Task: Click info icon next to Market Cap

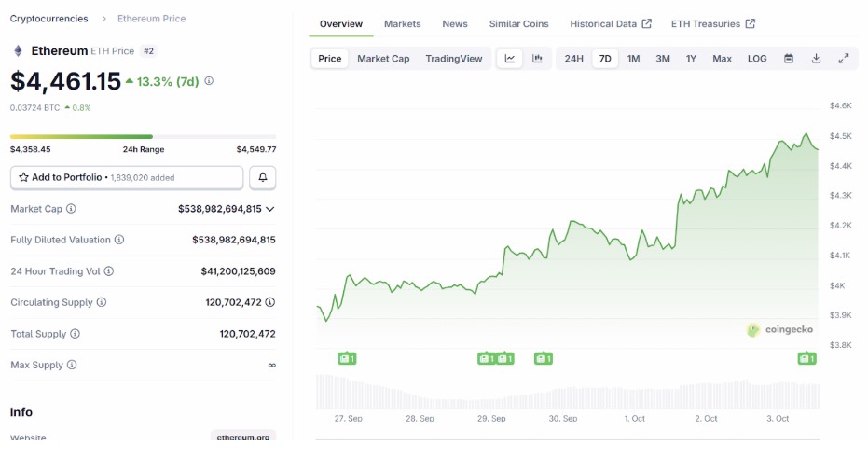Action: (x=71, y=209)
